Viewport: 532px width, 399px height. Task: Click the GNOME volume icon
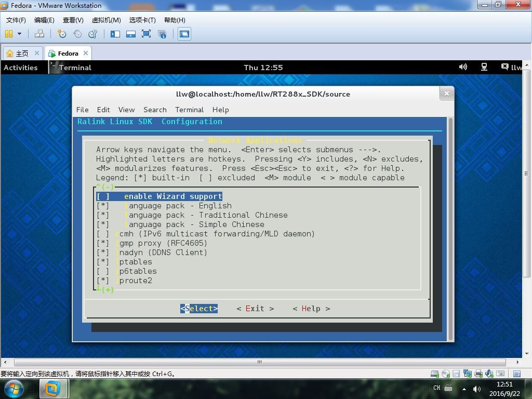point(463,67)
